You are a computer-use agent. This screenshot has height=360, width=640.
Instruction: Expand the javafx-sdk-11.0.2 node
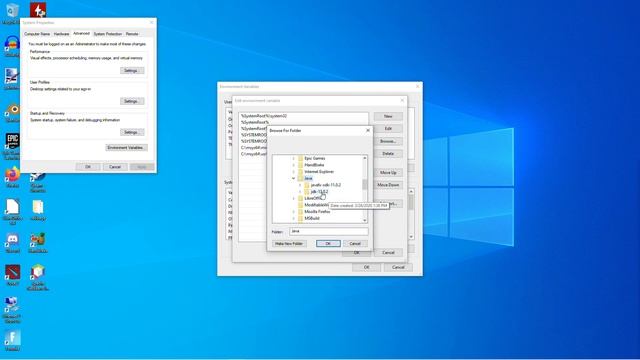coord(300,185)
